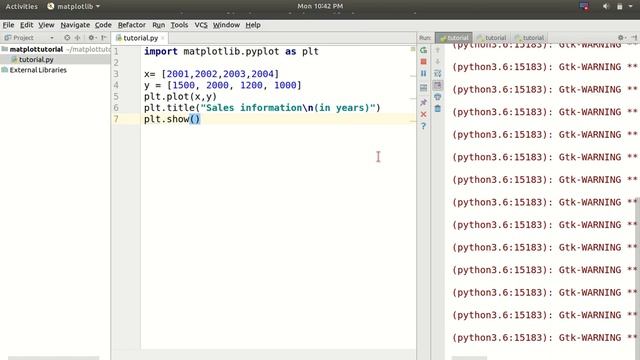Open the Edit menu
640x360 pixels.
click(x=27, y=25)
